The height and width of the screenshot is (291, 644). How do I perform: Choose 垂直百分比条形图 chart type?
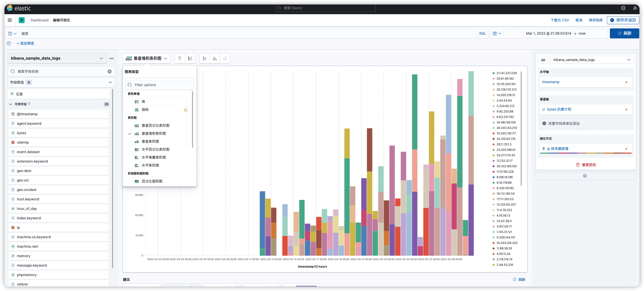click(155, 125)
